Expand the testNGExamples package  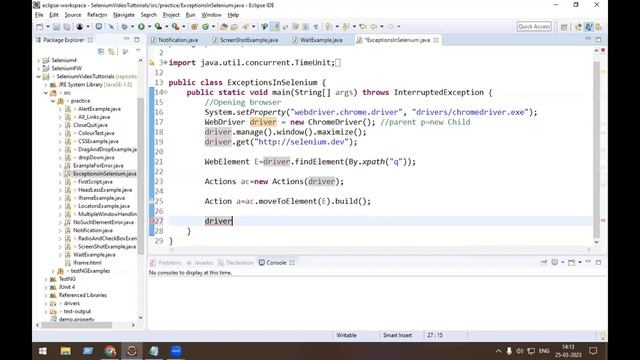53,271
